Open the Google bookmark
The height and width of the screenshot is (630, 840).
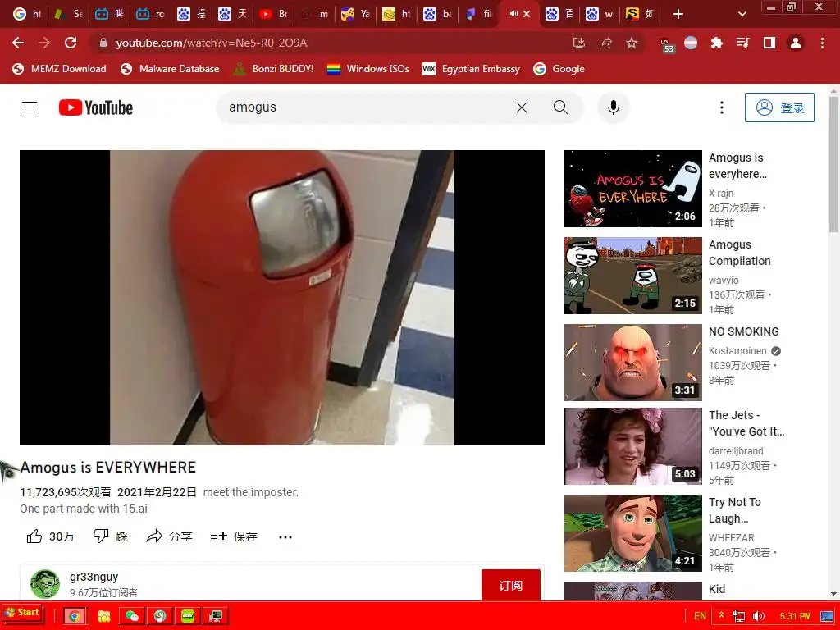[x=559, y=69]
